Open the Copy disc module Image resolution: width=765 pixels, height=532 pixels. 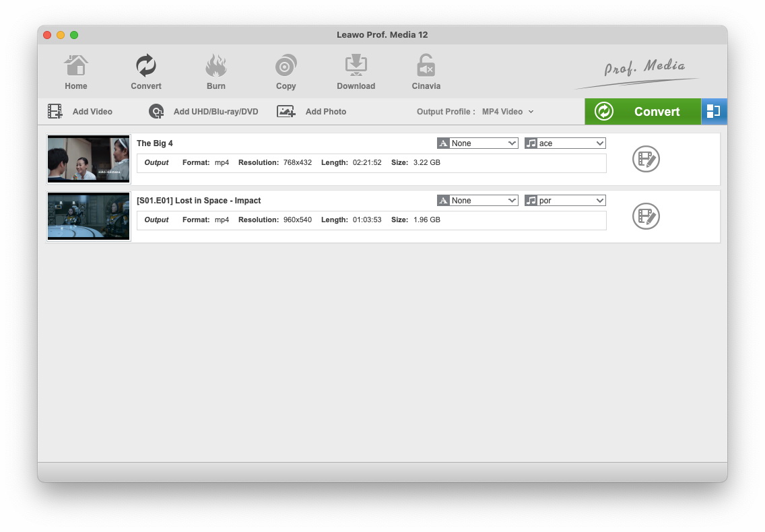pos(286,65)
